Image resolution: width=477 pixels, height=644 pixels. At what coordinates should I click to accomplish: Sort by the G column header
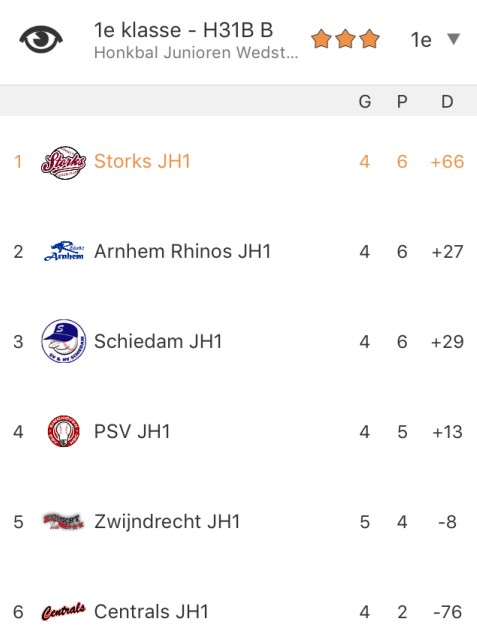(x=365, y=101)
